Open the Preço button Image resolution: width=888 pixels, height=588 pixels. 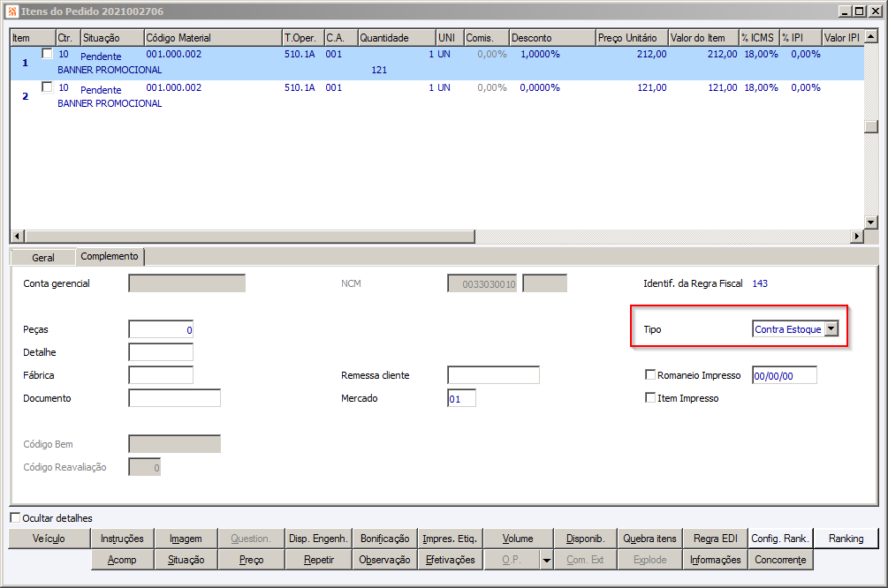(252, 560)
